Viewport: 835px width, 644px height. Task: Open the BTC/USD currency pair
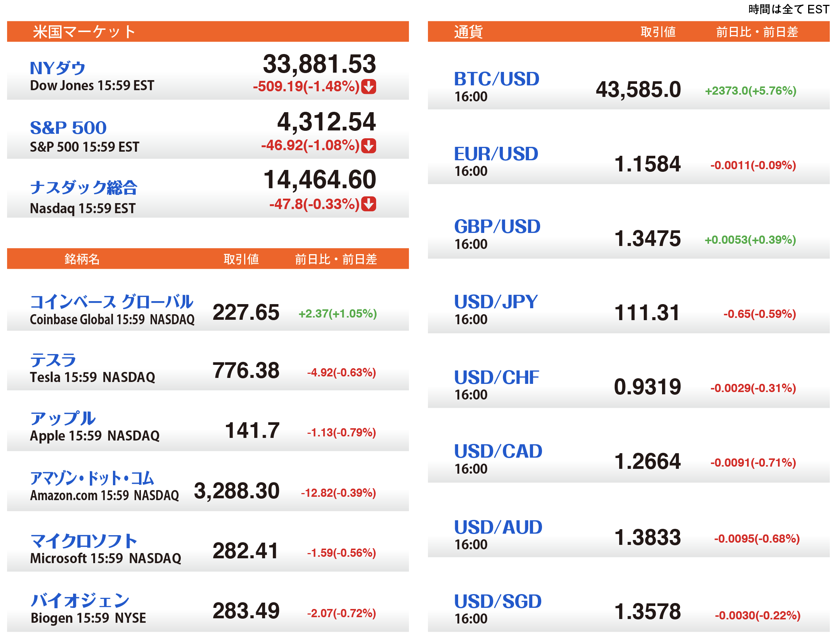coord(496,79)
